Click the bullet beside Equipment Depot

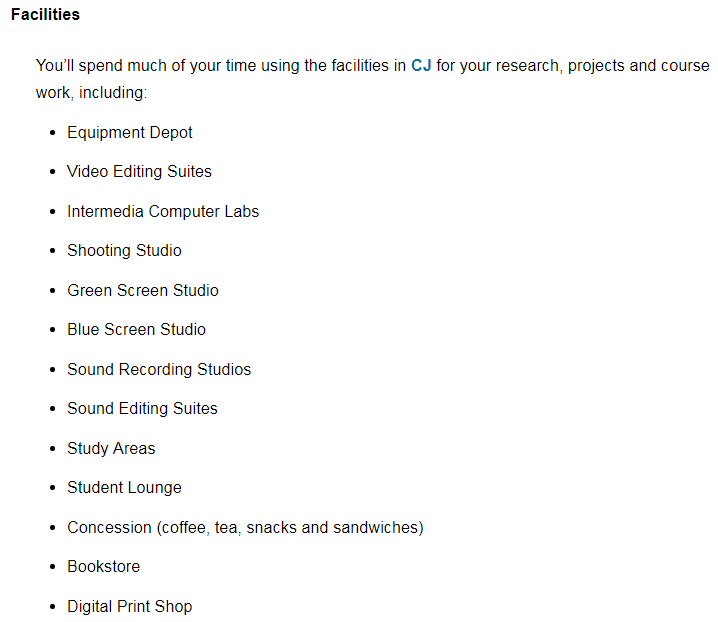[x=53, y=133]
